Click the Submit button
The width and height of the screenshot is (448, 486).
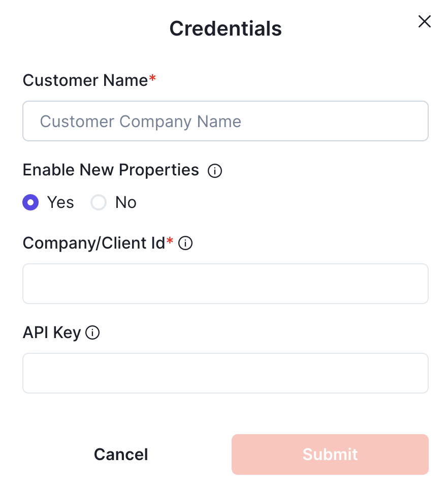tap(330, 454)
